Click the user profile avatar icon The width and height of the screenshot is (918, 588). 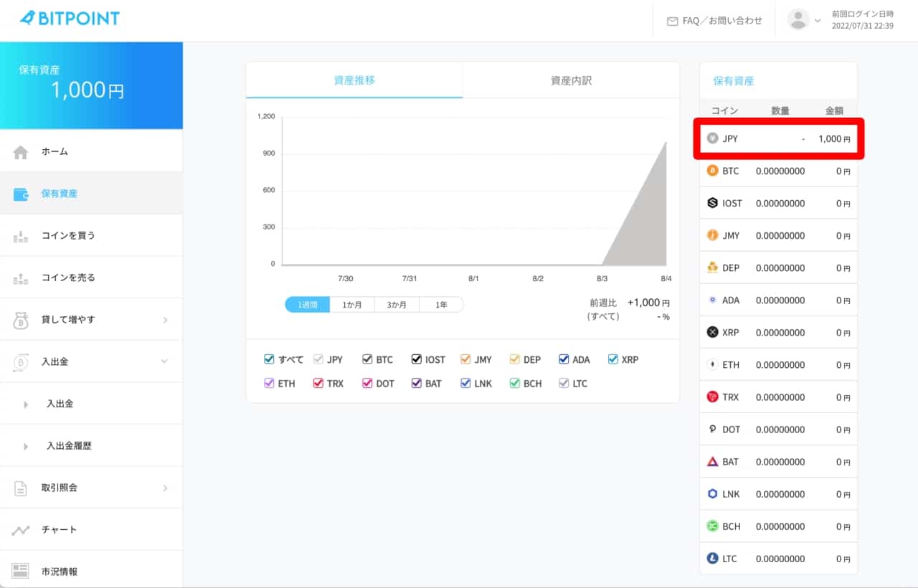[798, 20]
